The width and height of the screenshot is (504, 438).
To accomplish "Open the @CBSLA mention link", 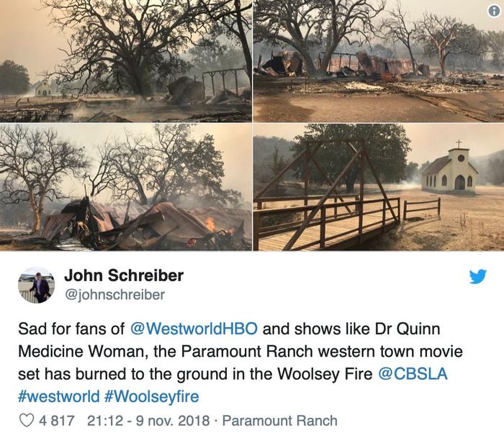I will pos(413,374).
